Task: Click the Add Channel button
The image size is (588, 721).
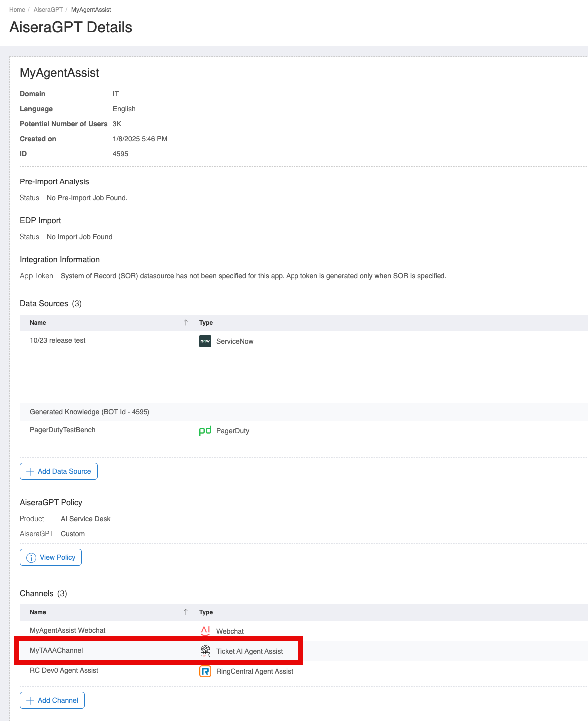Action: 52,700
